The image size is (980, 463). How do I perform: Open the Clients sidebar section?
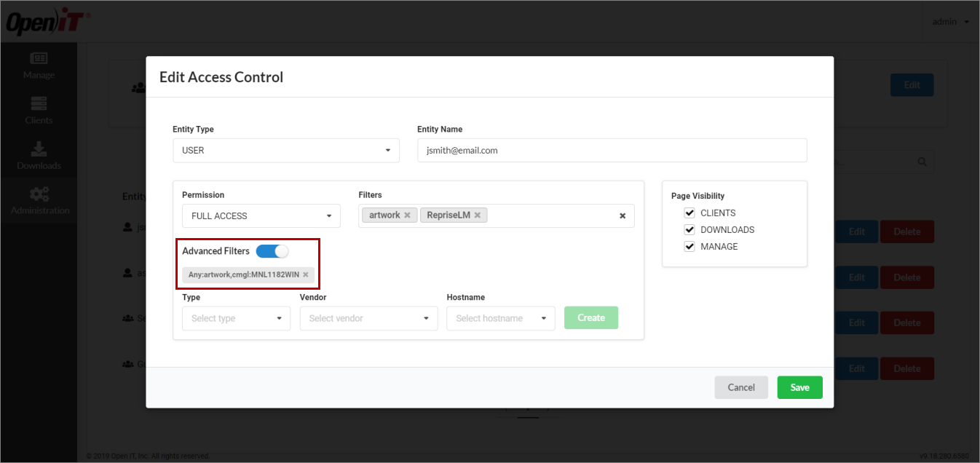tap(39, 111)
